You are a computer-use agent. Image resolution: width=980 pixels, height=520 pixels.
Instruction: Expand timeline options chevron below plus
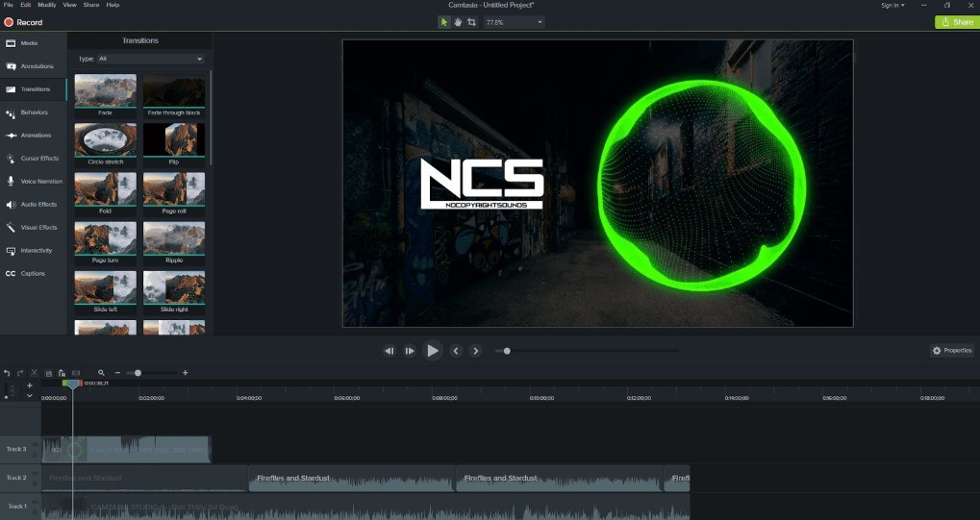click(x=30, y=396)
